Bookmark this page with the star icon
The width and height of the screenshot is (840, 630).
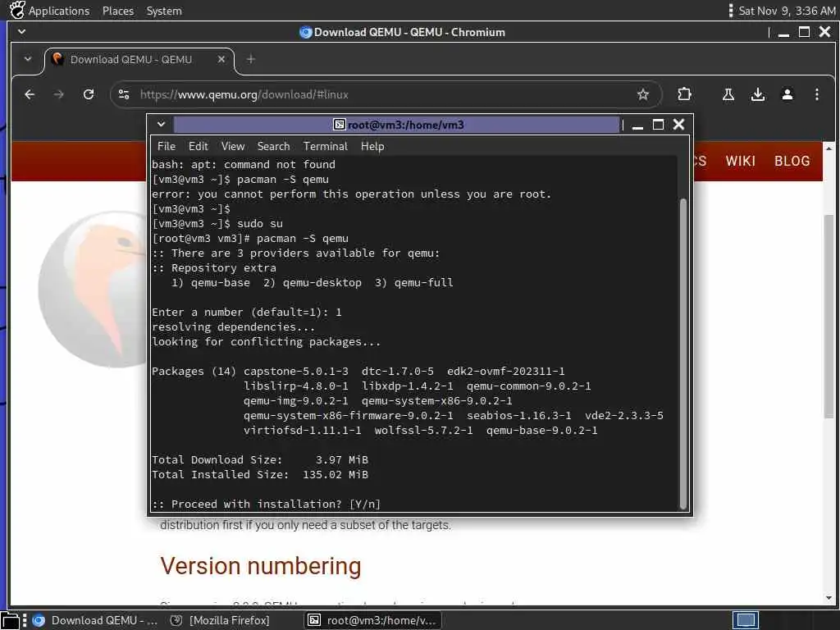click(x=643, y=95)
